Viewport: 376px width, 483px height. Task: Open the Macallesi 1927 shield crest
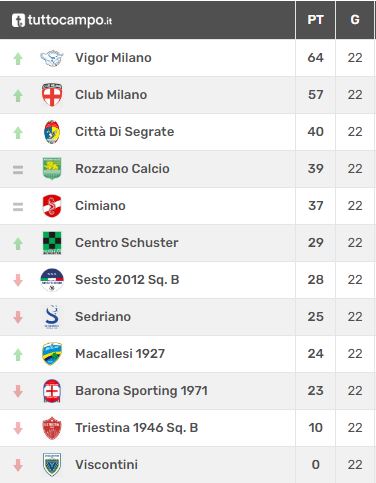coord(52,354)
